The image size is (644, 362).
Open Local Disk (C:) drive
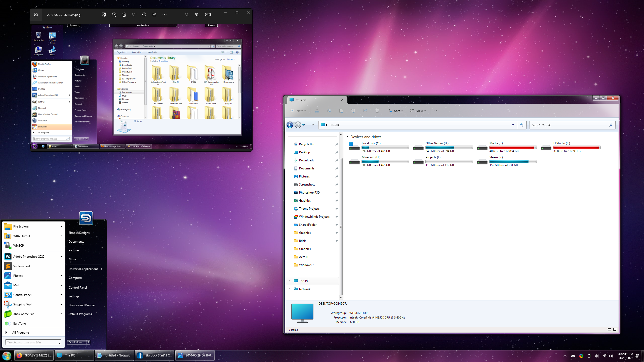pyautogui.click(x=379, y=147)
